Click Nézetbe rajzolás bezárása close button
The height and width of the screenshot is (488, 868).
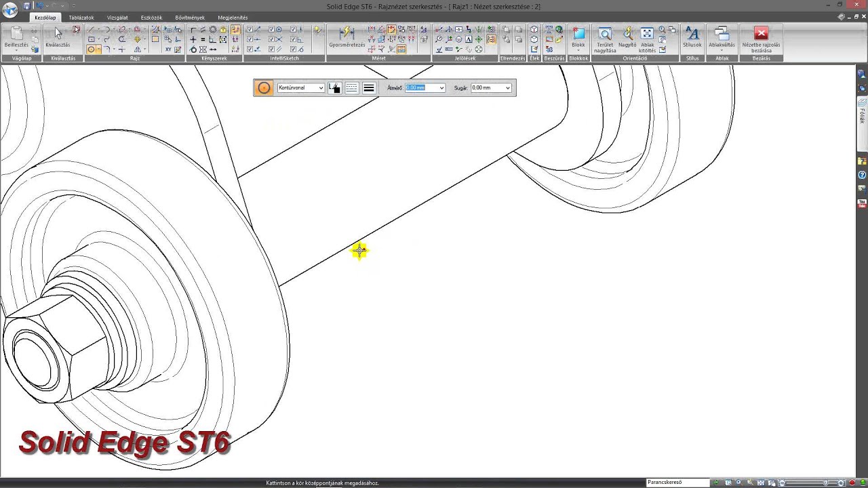761,39
